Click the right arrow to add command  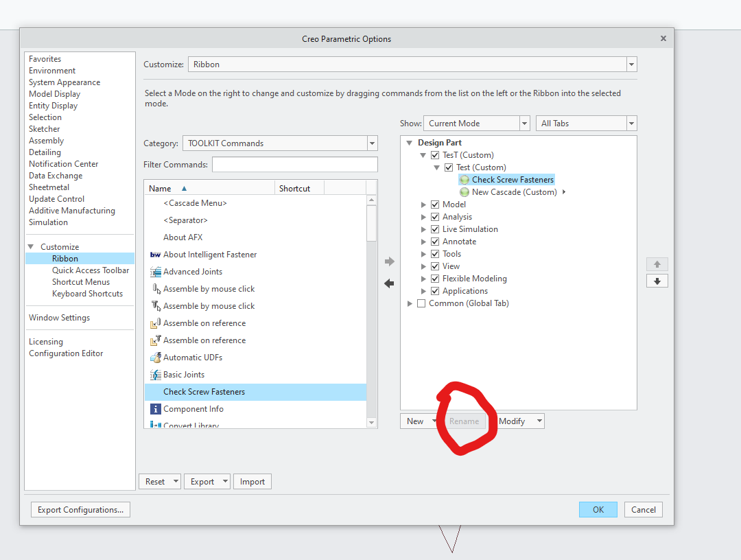click(390, 261)
